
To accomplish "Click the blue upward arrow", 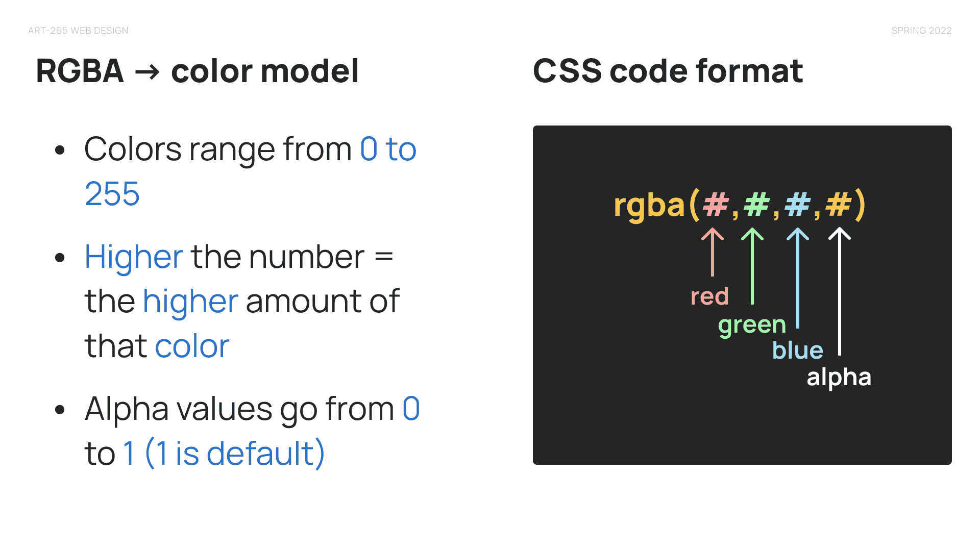I will [x=798, y=278].
